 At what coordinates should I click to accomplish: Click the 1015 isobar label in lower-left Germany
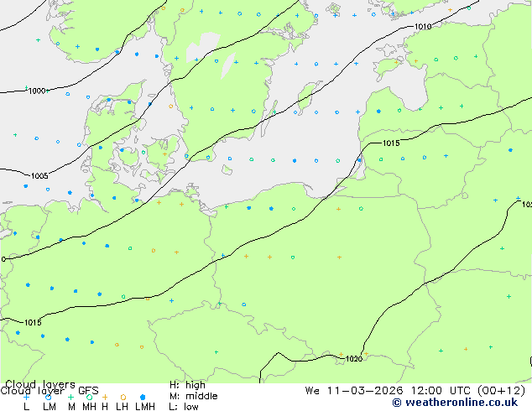[x=33, y=322]
